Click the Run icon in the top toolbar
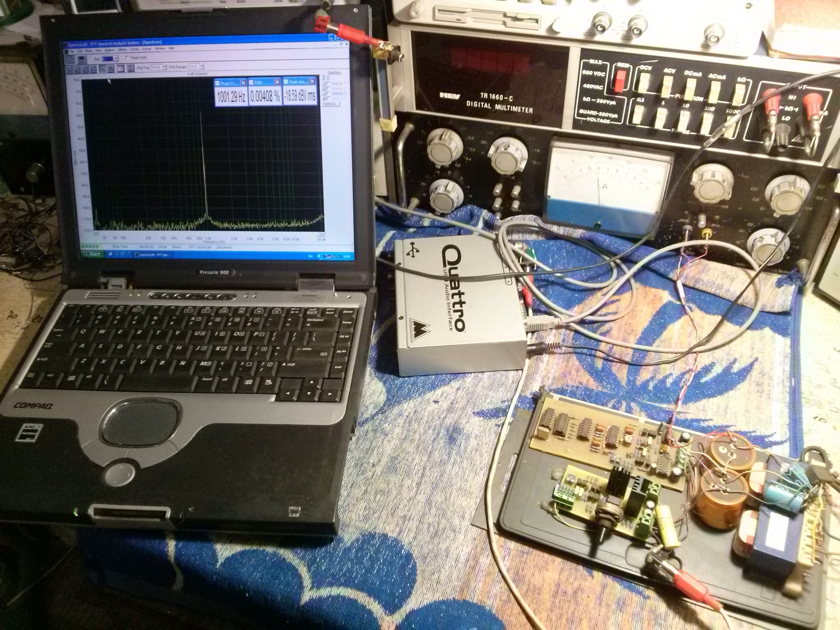Screen dimensions: 840x630 tap(70, 59)
